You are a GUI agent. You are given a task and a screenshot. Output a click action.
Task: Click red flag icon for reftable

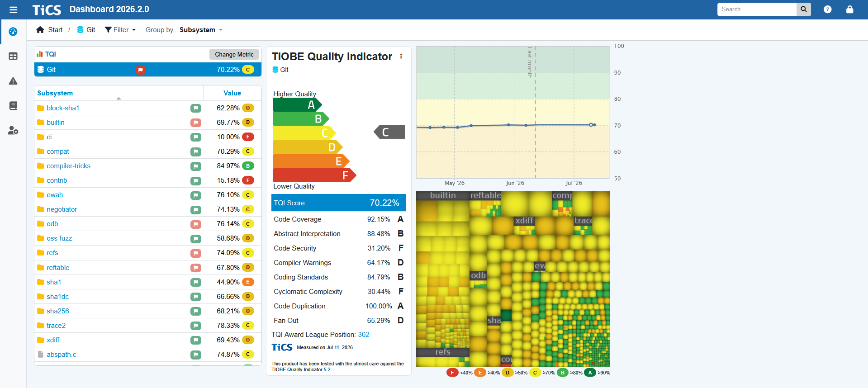[196, 268]
